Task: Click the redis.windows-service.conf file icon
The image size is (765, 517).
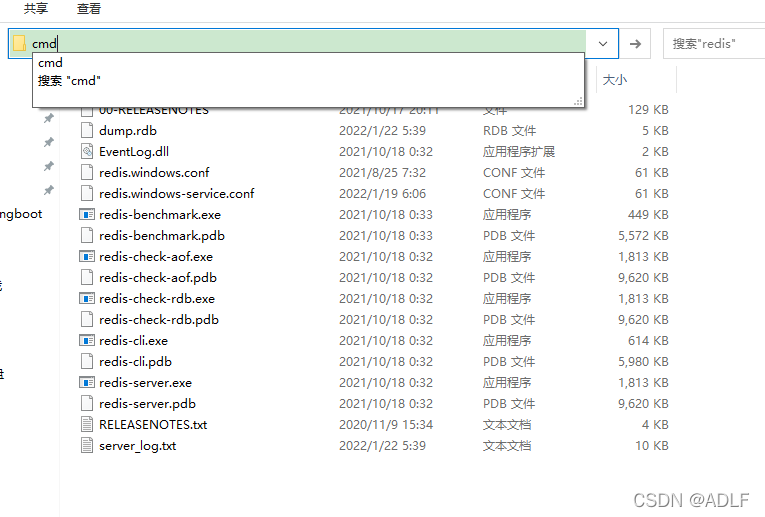Action: click(87, 194)
